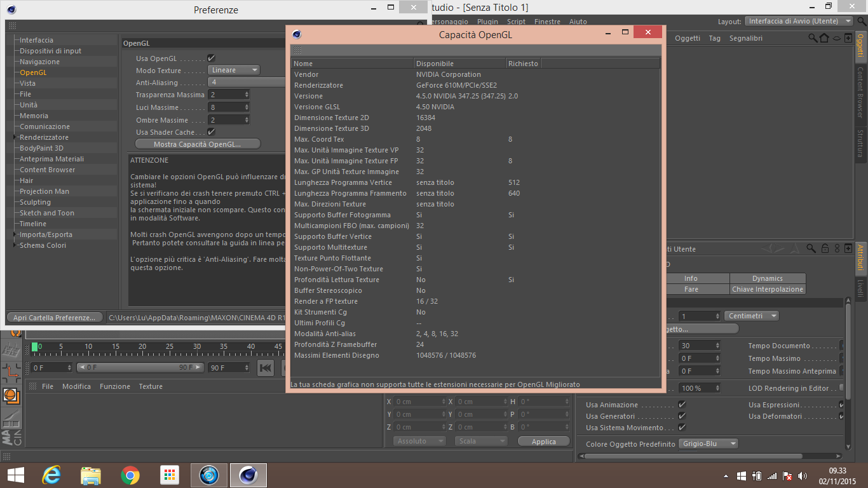Image resolution: width=868 pixels, height=488 pixels.
Task: Click the grip handle icon atop the Capacità OpenGL list
Action: click(x=297, y=50)
